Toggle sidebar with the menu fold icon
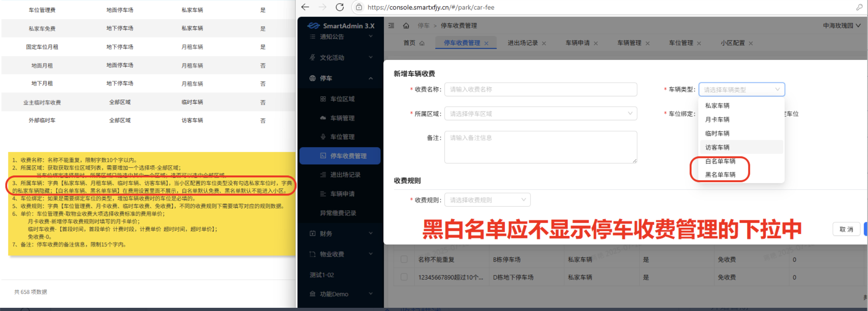Image resolution: width=868 pixels, height=311 pixels. pos(391,26)
